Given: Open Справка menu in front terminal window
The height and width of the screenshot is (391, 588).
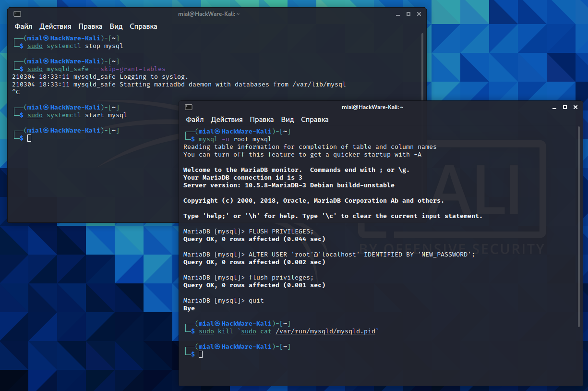Looking at the screenshot, I should [315, 120].
